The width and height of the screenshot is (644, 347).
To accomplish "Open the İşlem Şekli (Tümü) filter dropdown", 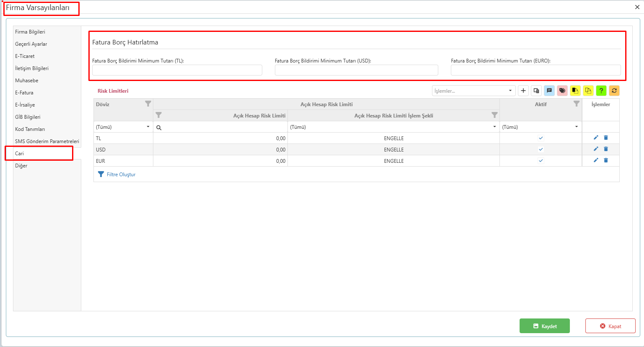I will pyautogui.click(x=393, y=127).
